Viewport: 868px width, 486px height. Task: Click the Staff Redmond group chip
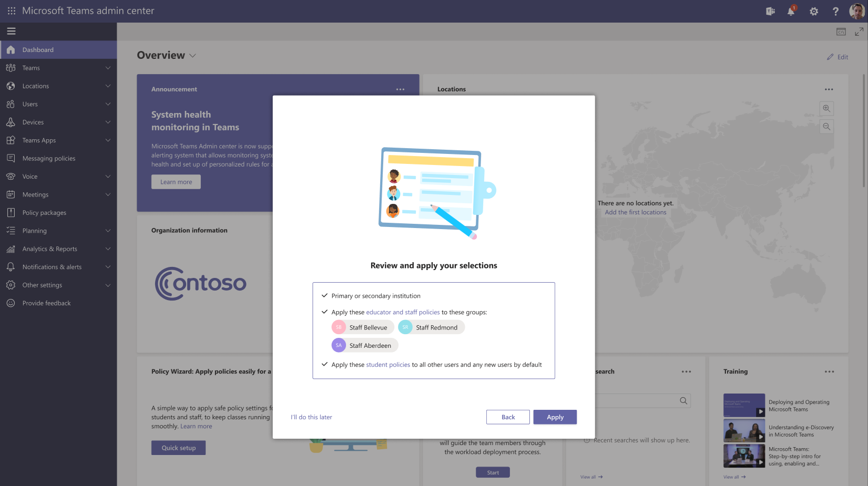tap(431, 327)
